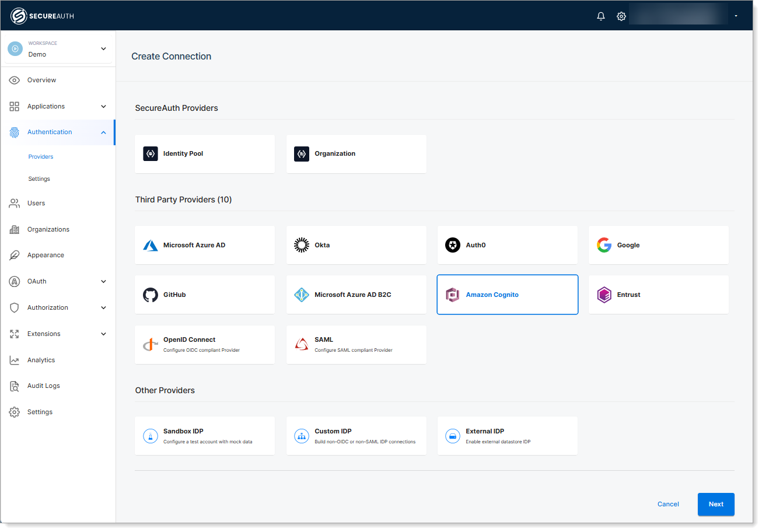Click the Amazon Cognito logo

(x=453, y=295)
